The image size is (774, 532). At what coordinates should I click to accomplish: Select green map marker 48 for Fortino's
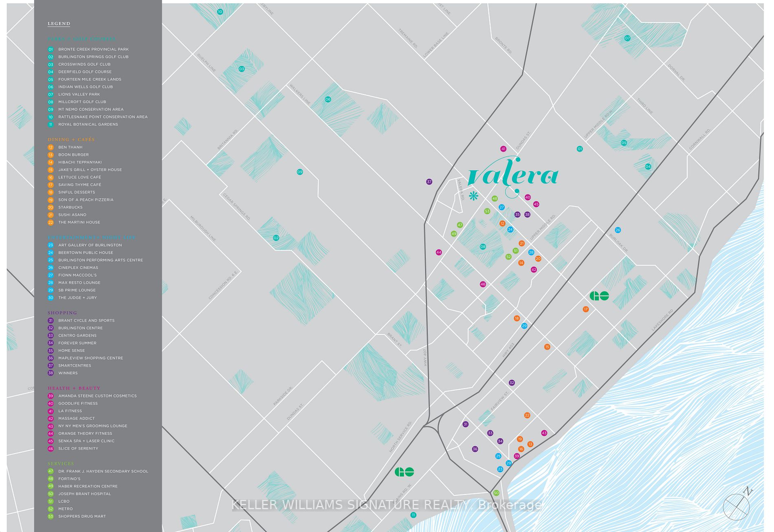pos(495,199)
